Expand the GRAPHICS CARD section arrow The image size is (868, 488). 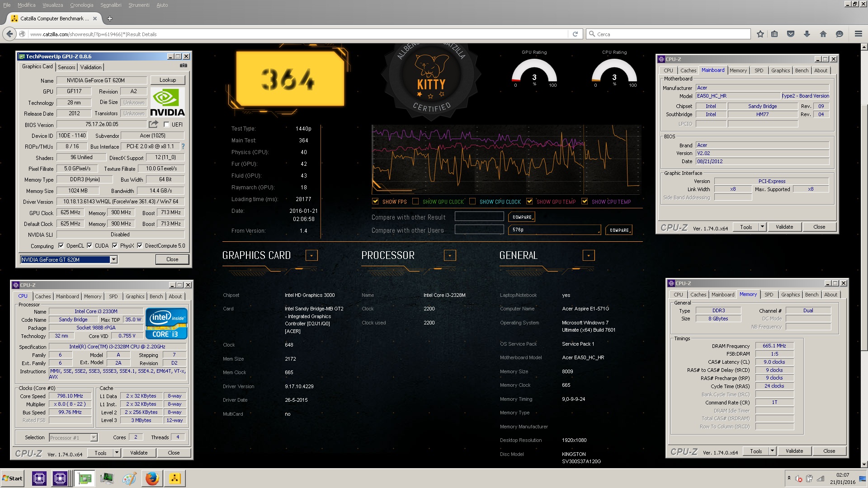pyautogui.click(x=311, y=255)
